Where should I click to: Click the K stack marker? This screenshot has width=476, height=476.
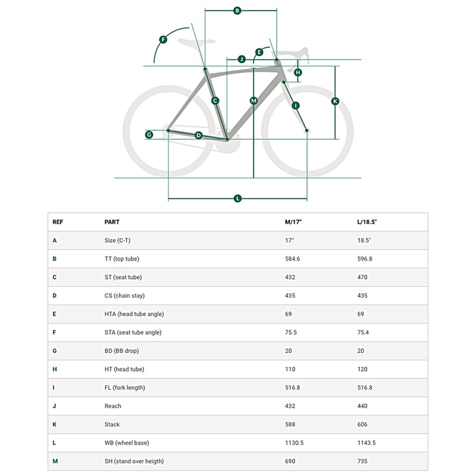click(335, 101)
